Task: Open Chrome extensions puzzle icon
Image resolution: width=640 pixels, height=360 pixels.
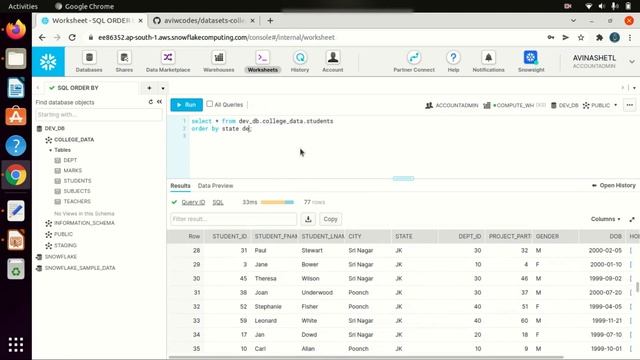Action: 599,38
